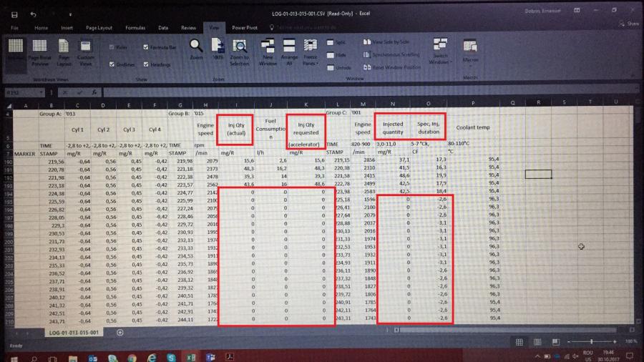Click the Share button
The height and width of the screenshot is (362, 644).
[630, 24]
